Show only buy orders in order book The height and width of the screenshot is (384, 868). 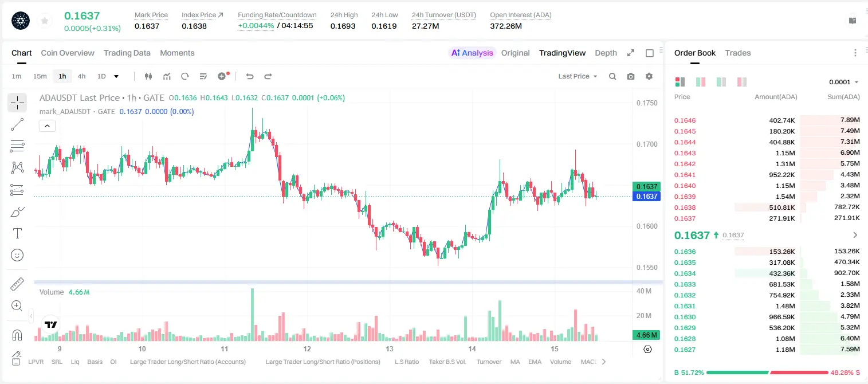tap(721, 82)
